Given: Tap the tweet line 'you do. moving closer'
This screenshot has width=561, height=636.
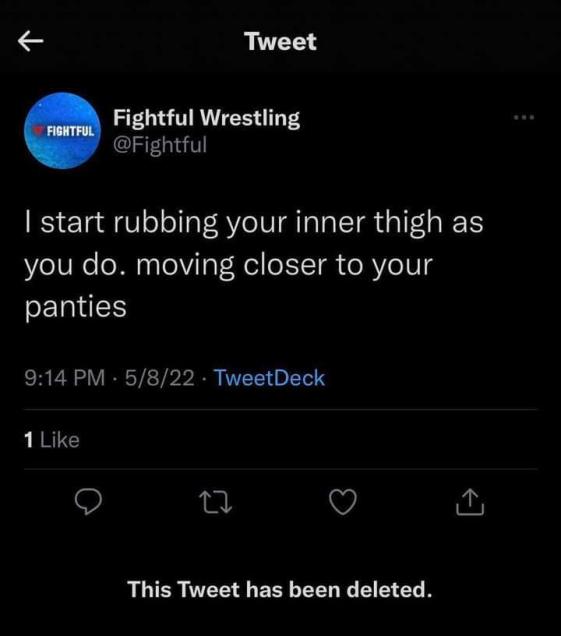Looking at the screenshot, I should click(228, 265).
